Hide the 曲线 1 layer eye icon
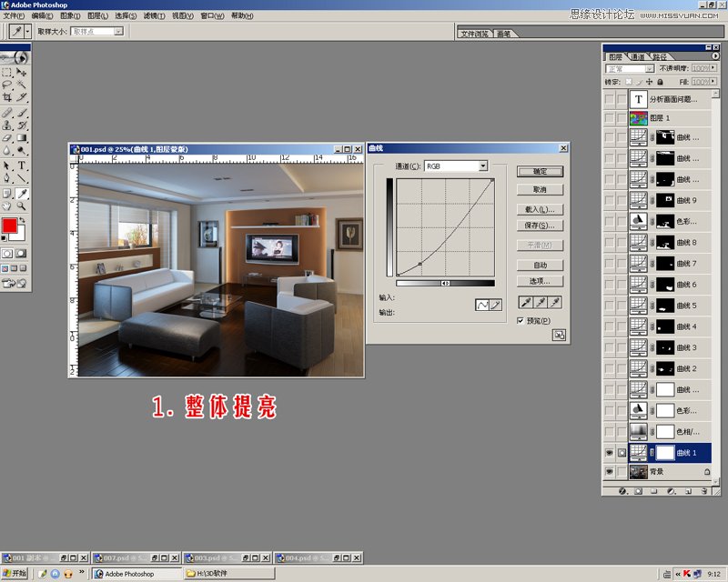 pos(609,453)
